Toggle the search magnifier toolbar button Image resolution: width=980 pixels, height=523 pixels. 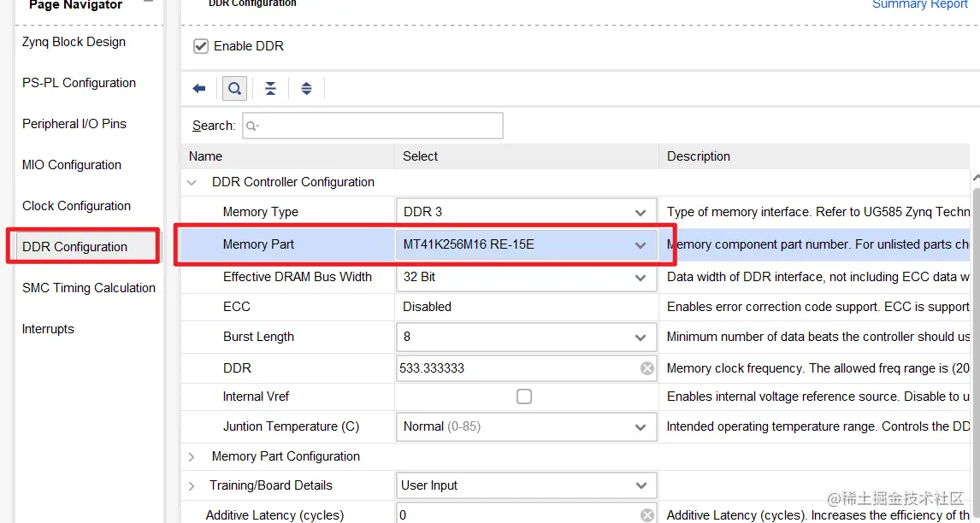click(234, 88)
